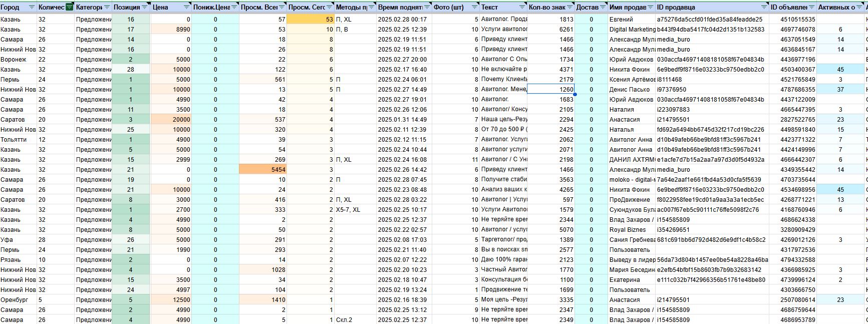Open the Пониж.Цена column filter
868x324 pixels.
pos(234,7)
